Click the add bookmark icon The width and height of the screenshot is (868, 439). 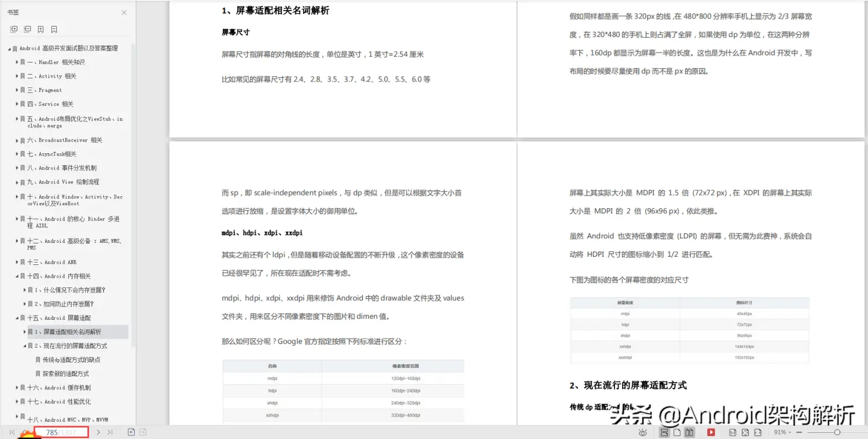coord(41,29)
